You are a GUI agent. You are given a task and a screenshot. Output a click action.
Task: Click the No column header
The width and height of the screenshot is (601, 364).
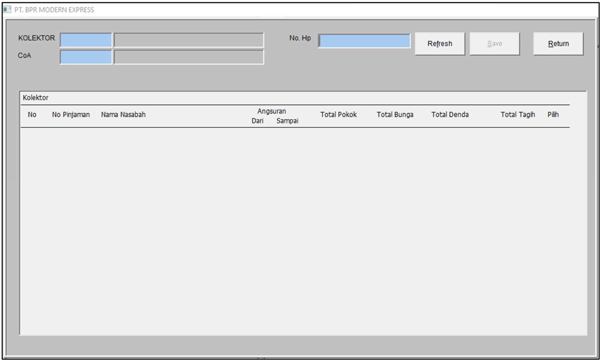click(x=32, y=115)
